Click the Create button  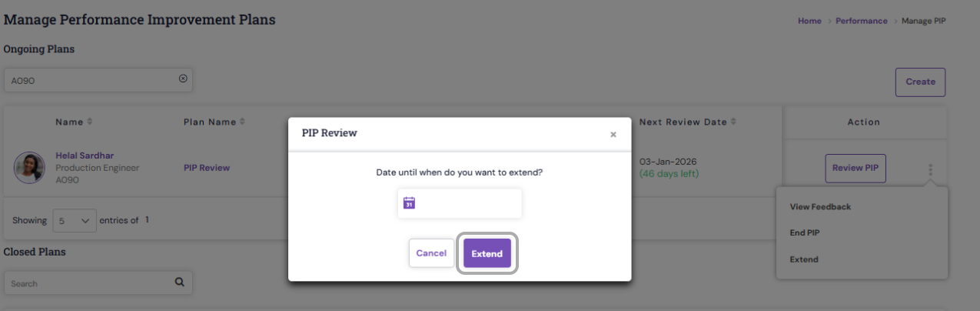point(920,82)
